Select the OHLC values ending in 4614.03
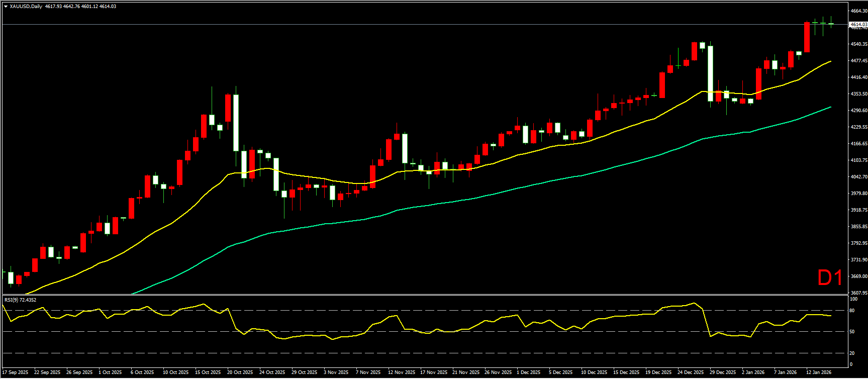The width and height of the screenshot is (868, 379). tap(80, 7)
